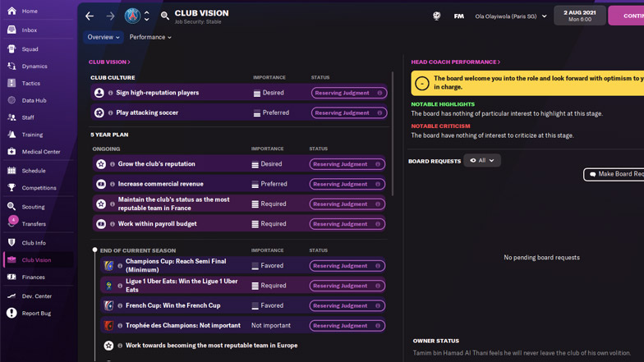Click info icon beside Grow the club's reputation
The width and height of the screenshot is (644, 362).
(112, 164)
